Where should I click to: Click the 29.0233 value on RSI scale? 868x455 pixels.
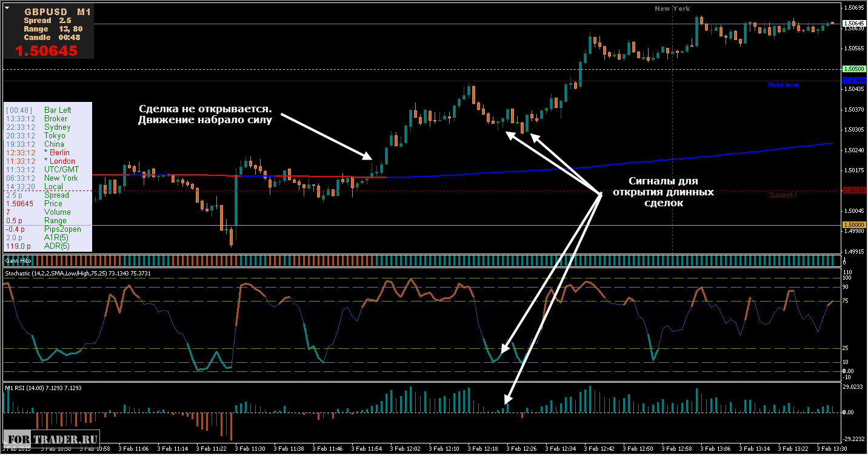(853, 386)
